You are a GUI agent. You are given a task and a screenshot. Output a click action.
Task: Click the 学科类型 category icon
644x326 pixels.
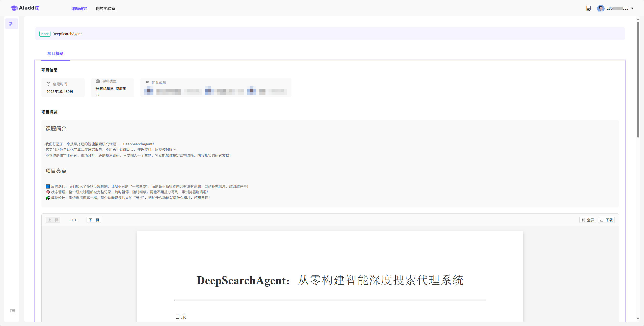pyautogui.click(x=98, y=81)
